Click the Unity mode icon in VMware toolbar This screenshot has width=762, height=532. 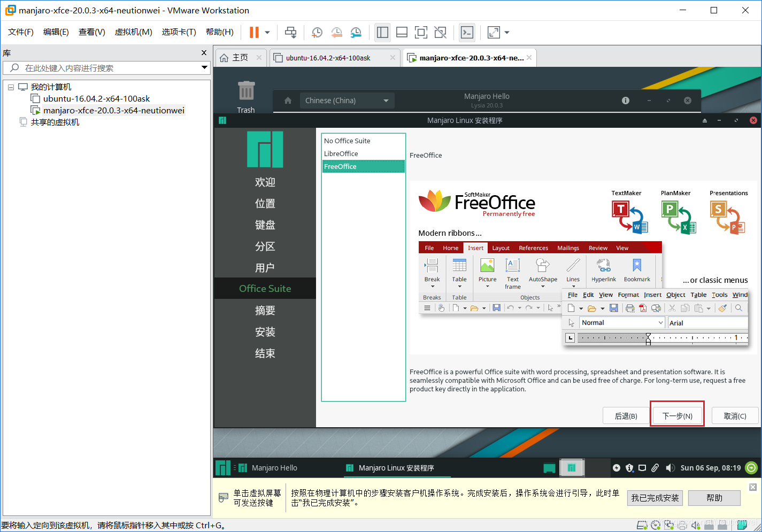pos(441,33)
